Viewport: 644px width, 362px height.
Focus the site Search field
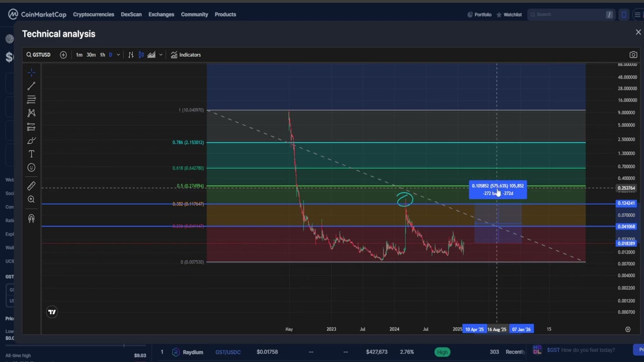coord(571,15)
